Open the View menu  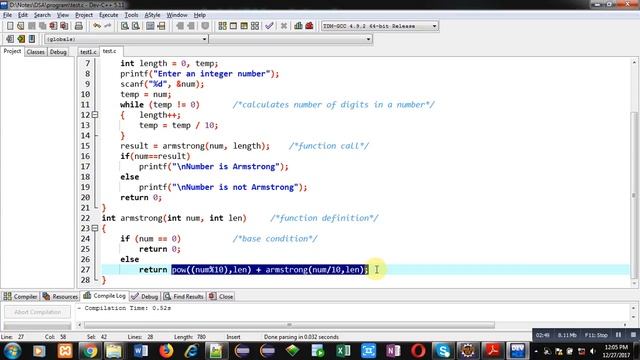coord(62,15)
